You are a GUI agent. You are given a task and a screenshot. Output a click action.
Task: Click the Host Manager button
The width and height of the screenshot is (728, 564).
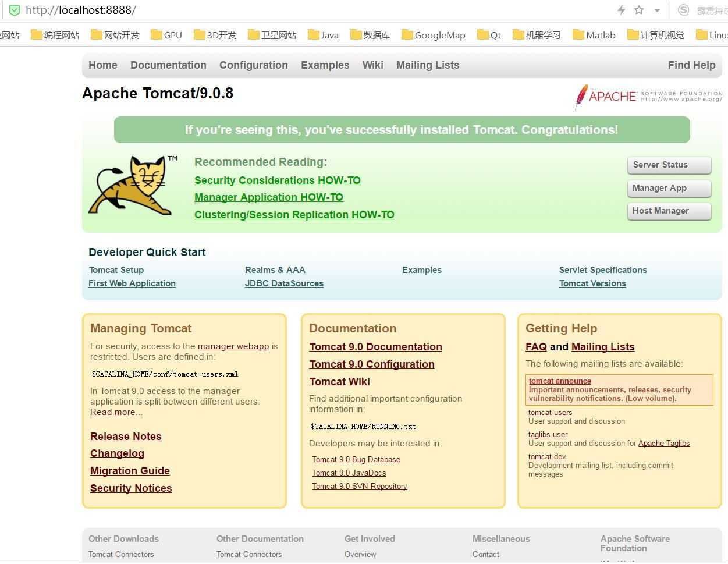[x=669, y=211]
